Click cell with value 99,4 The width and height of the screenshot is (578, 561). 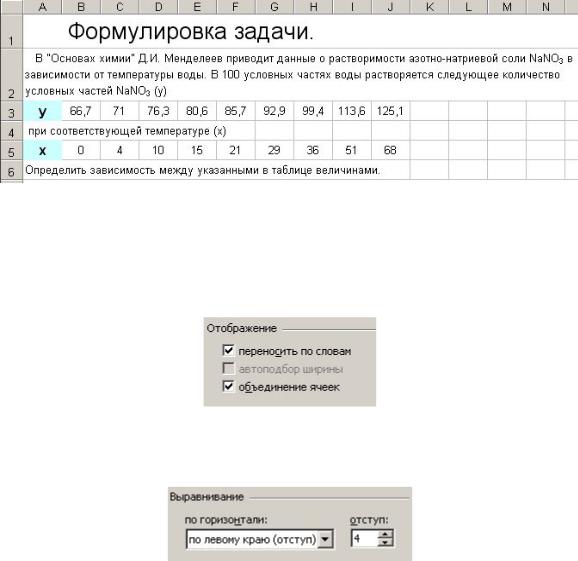(x=313, y=111)
